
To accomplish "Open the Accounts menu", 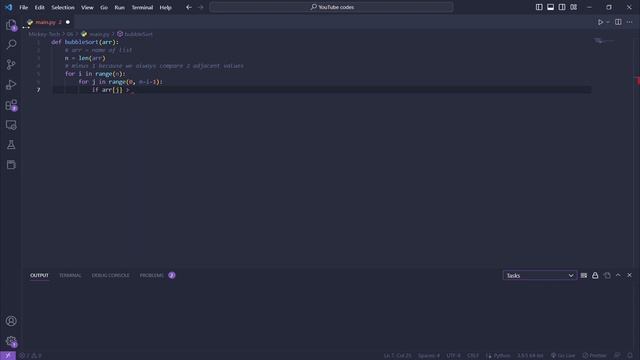I will (11, 321).
